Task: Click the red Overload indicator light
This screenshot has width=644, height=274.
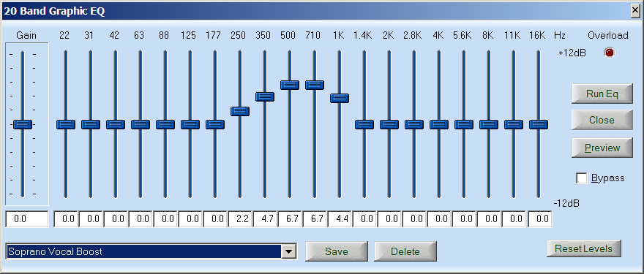Action: tap(610, 53)
